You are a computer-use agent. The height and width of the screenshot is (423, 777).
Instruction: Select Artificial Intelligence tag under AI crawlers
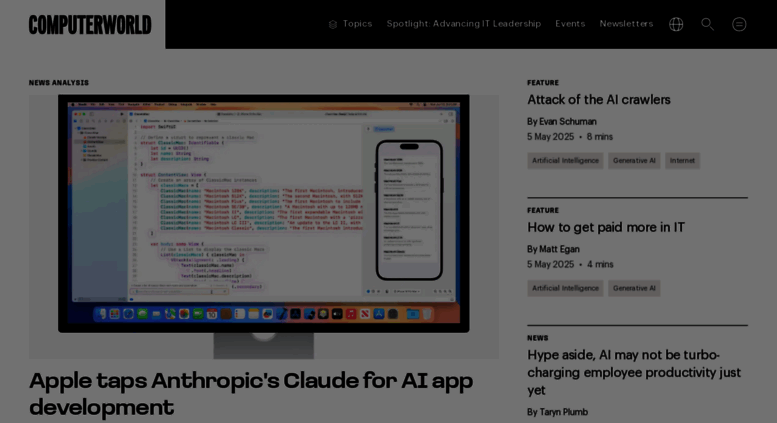click(x=565, y=160)
